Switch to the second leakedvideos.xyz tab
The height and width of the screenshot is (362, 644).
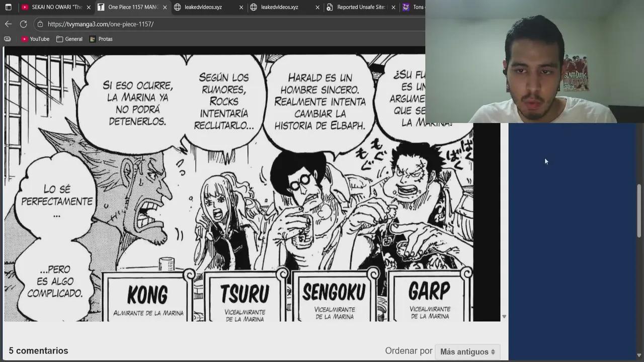click(285, 7)
